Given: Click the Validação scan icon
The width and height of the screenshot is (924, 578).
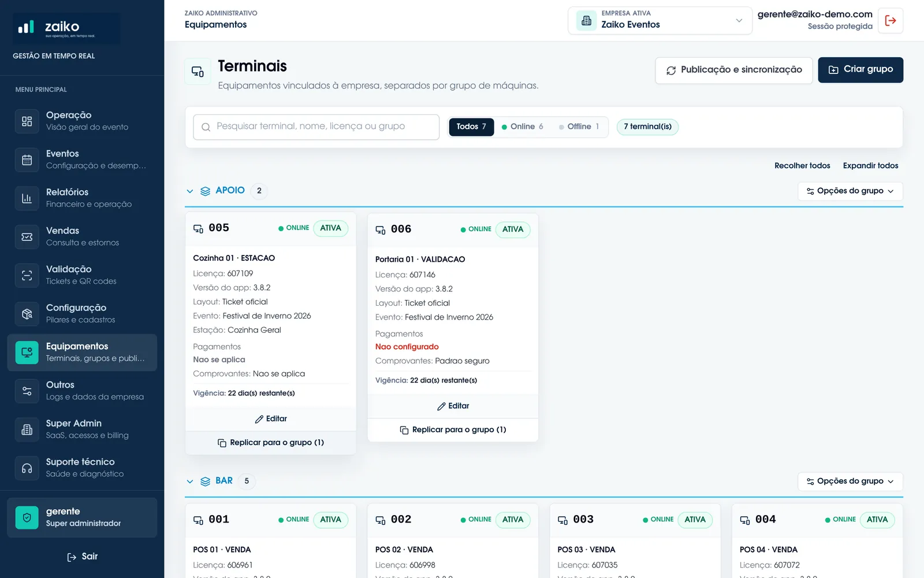Looking at the screenshot, I should [27, 276].
